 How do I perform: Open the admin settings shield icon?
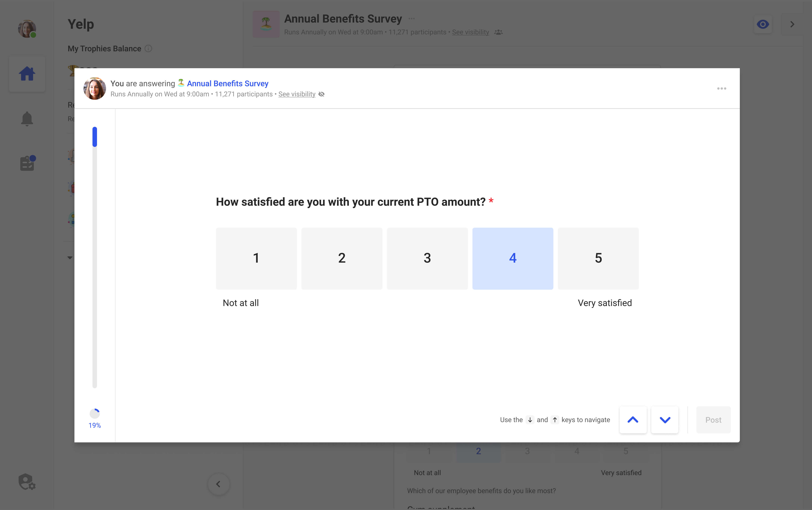point(27,482)
